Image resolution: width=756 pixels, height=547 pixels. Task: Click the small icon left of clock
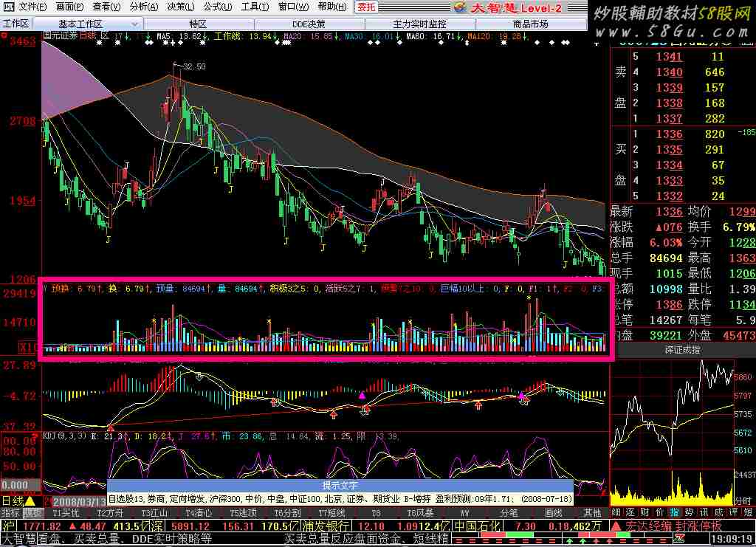(679, 538)
